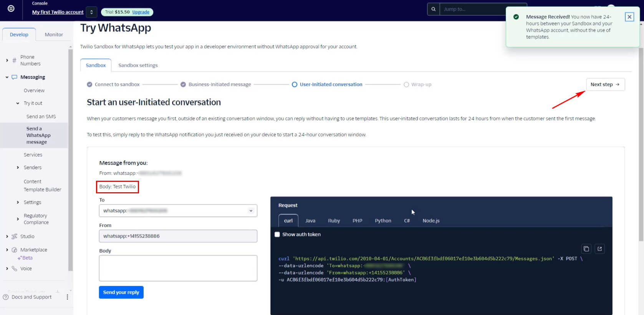Open code sample in new window icon
This screenshot has width=644, height=315.
pyautogui.click(x=599, y=249)
